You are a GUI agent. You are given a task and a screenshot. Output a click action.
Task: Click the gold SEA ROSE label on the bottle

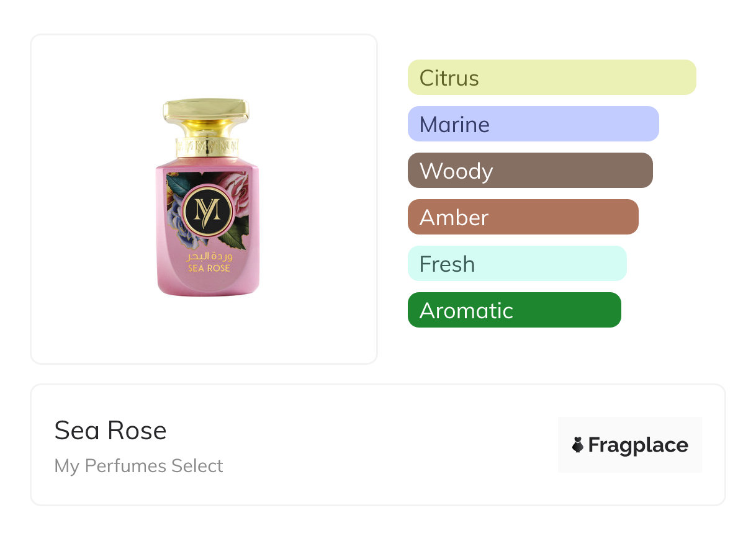point(209,268)
